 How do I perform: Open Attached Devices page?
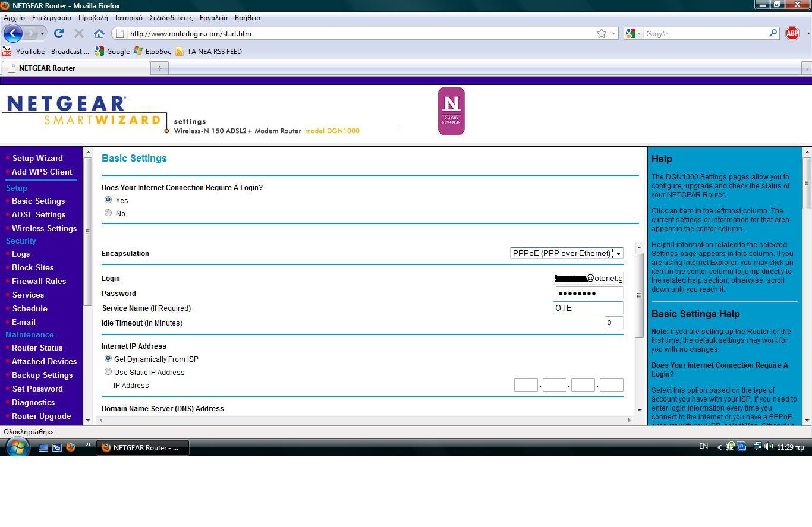44,361
